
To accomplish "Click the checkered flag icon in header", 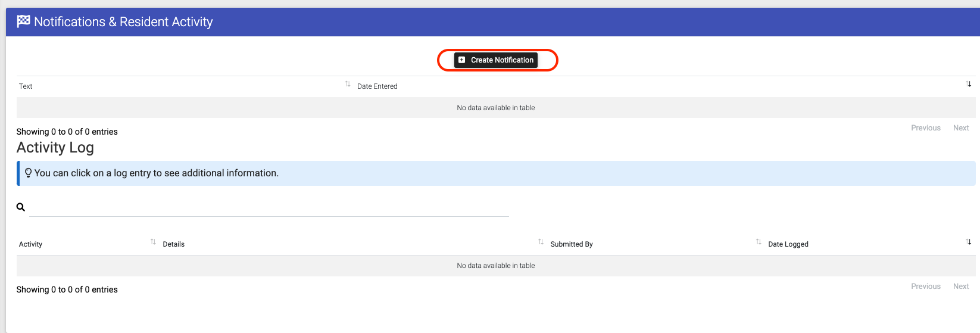I will tap(23, 21).
